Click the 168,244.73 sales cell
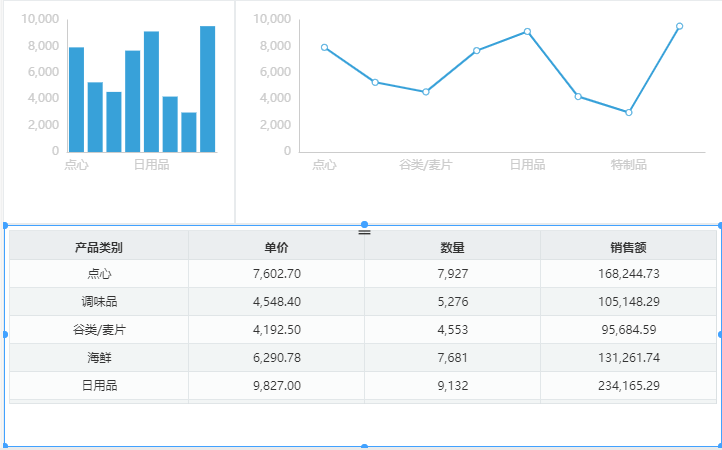This screenshot has width=722, height=450. (x=629, y=274)
